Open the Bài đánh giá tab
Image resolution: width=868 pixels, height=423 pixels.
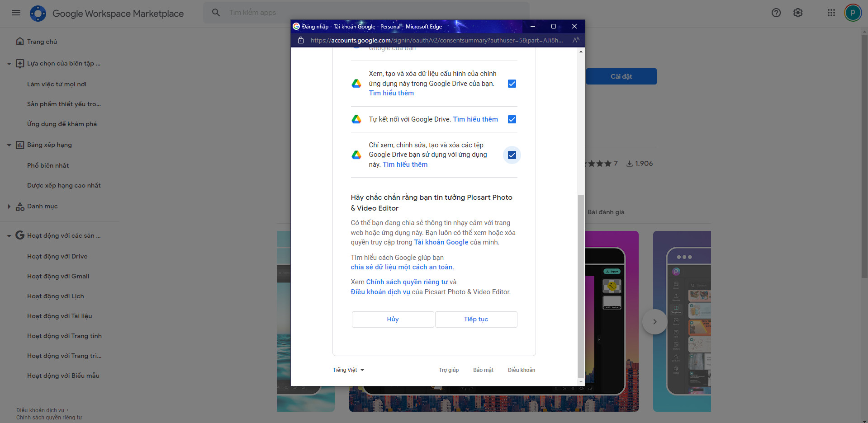coord(606,212)
